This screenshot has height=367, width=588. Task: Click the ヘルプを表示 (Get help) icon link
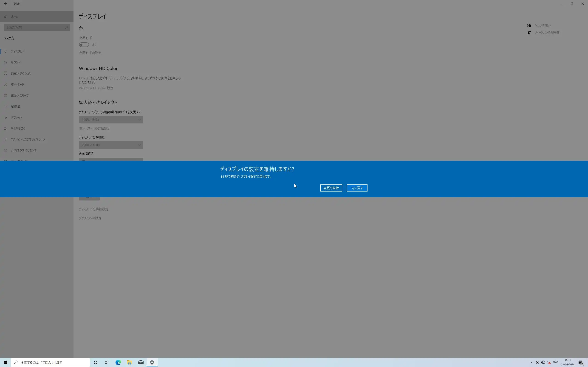[x=529, y=25]
